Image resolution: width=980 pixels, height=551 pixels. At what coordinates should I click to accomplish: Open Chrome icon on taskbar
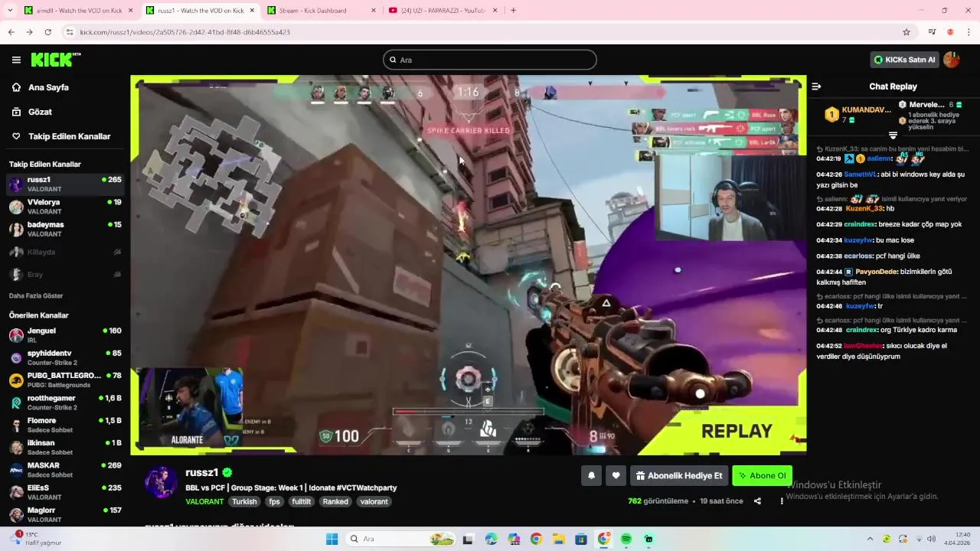pos(536,539)
